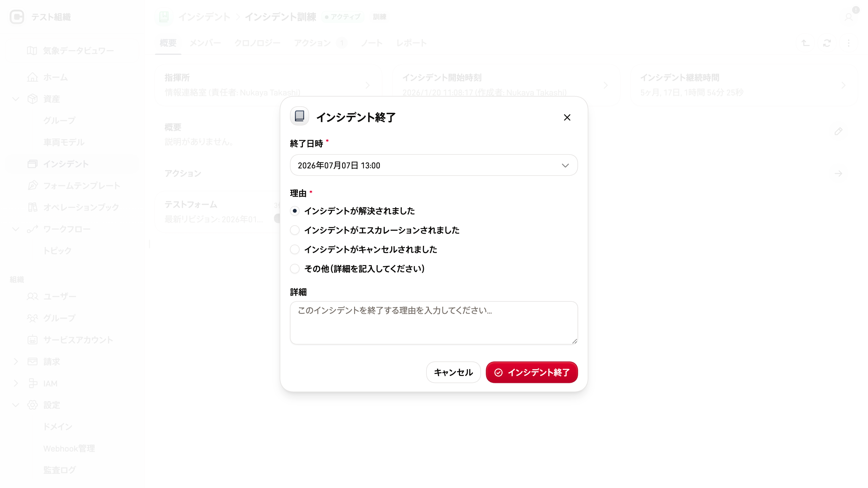
Task: Select インシデントがキャンセルされました radio option
Action: (x=294, y=249)
